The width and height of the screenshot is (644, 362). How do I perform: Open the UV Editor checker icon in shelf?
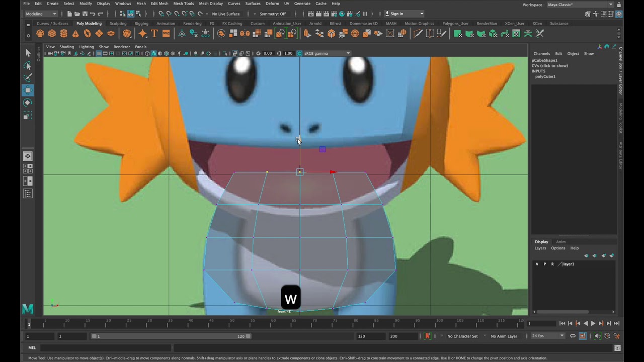pos(516,34)
